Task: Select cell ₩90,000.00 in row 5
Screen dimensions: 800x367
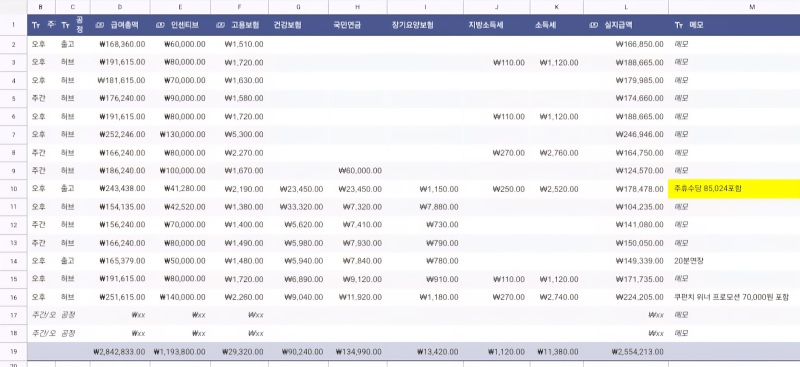Action: pos(180,99)
